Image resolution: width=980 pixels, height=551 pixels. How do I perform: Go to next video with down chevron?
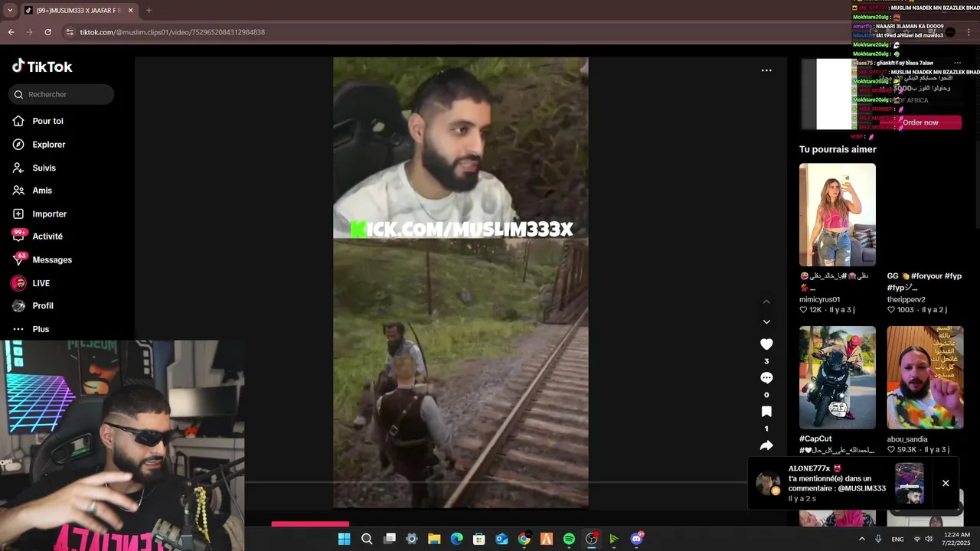tap(766, 322)
